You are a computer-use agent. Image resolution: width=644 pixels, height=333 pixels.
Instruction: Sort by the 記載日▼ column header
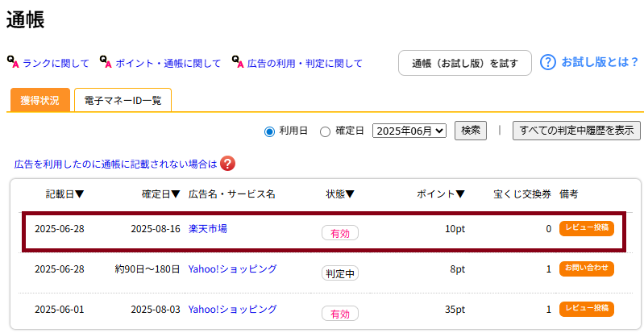click(65, 194)
